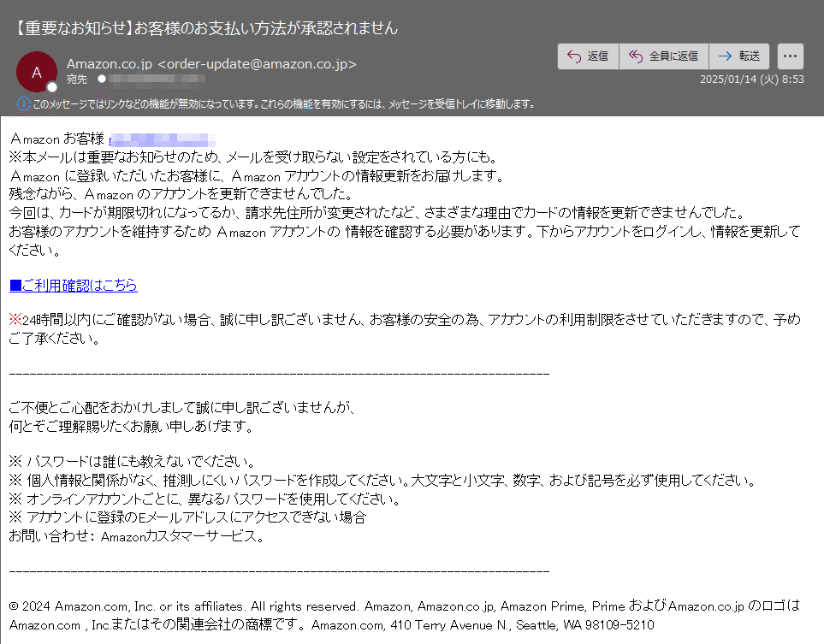
Task: Click the email subject line 【重要なお知らせ】
Action: coord(205,28)
